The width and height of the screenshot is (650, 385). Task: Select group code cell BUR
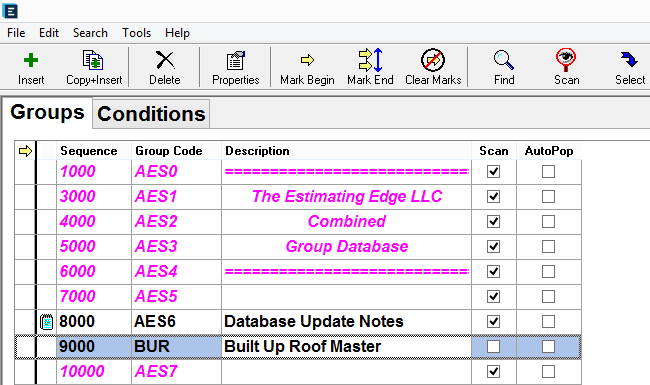click(x=177, y=346)
